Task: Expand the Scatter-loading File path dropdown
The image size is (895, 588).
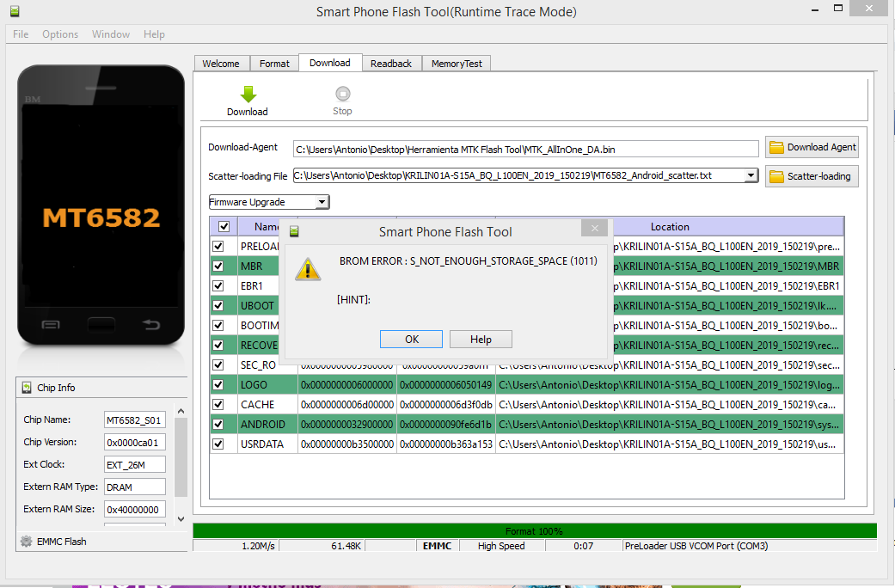Action: (751, 176)
